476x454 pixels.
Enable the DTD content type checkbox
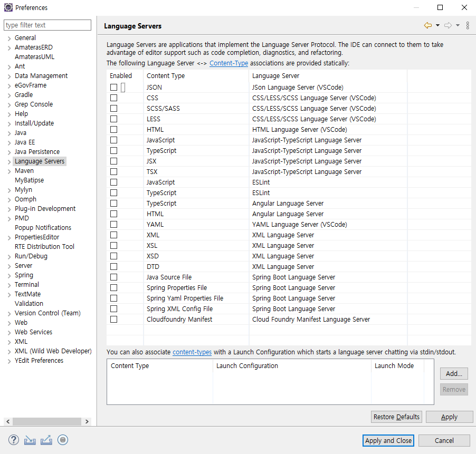[x=113, y=267]
